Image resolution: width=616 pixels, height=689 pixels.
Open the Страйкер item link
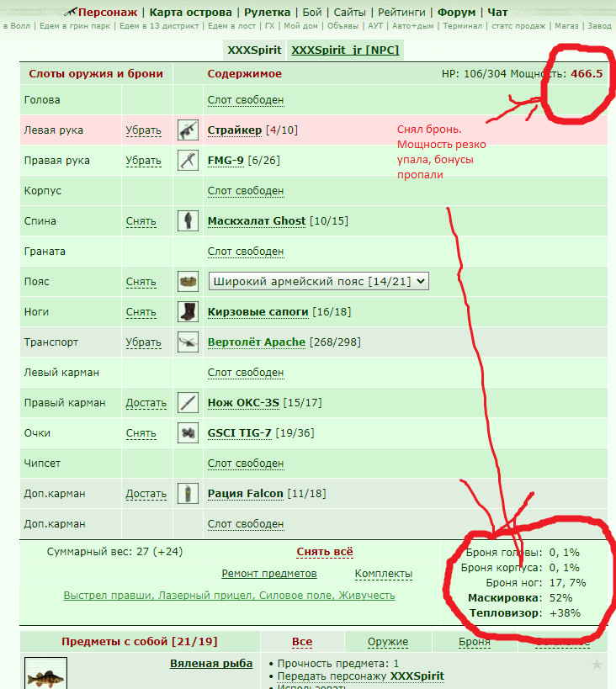(x=234, y=130)
